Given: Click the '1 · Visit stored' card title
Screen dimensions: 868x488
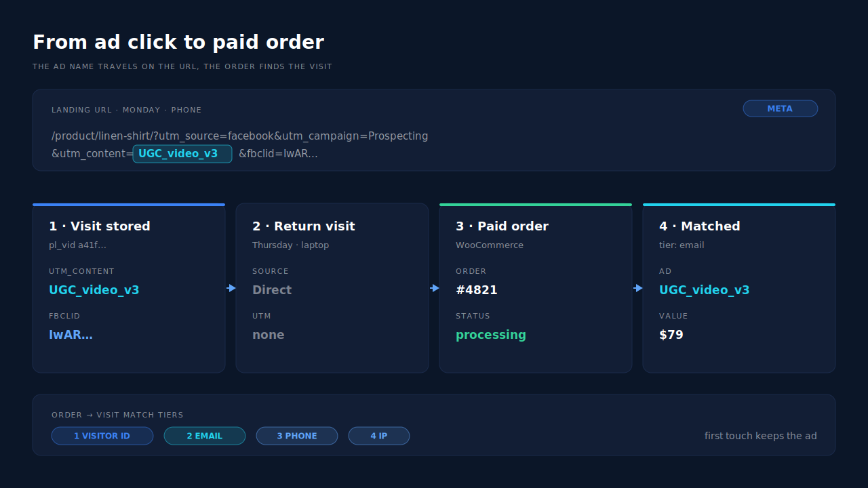Looking at the screenshot, I should [100, 226].
